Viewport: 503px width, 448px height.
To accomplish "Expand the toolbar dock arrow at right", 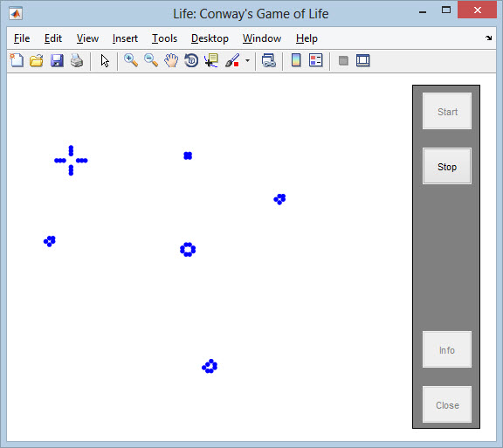I will point(488,38).
